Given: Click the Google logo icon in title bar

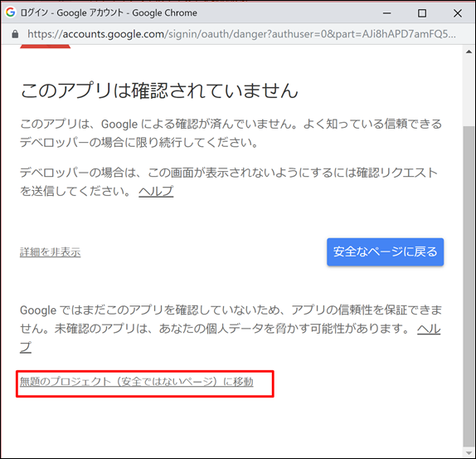Looking at the screenshot, I should 11,12.
